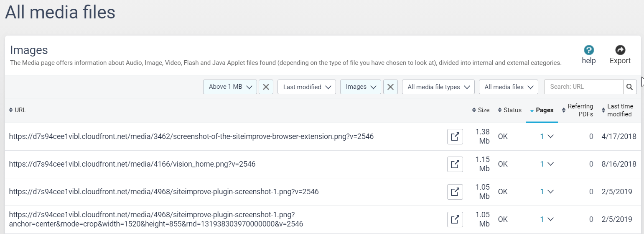Clear the Images filter with X

point(390,87)
